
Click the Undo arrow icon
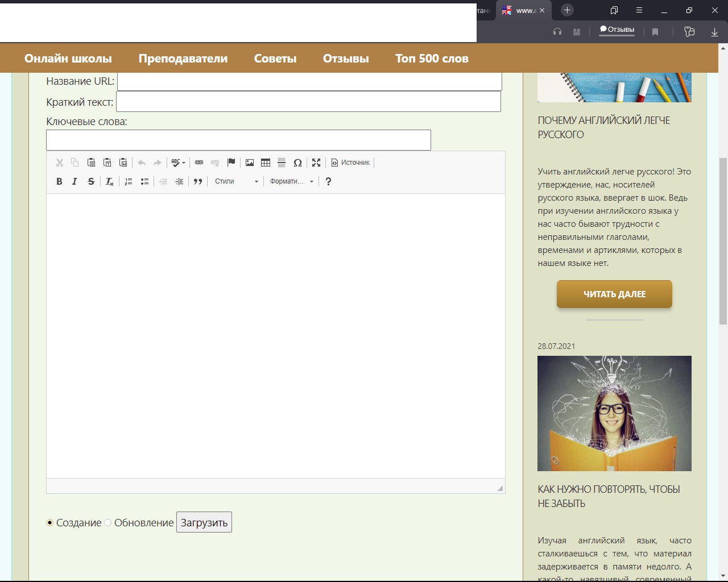click(x=142, y=163)
